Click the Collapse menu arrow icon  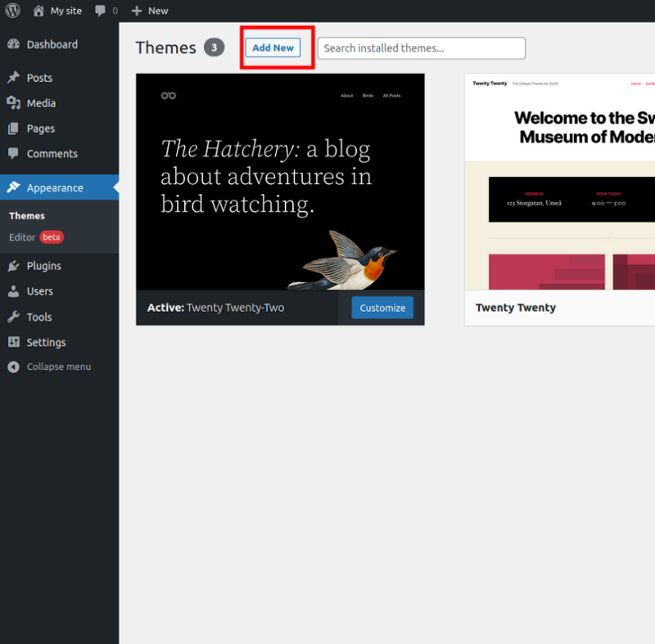13,367
